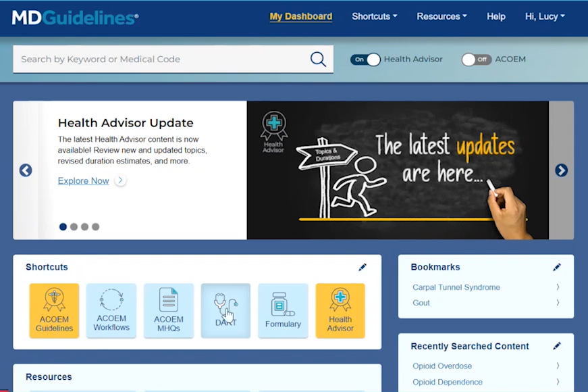Open the Health Advisor shortcut tile

click(340, 310)
